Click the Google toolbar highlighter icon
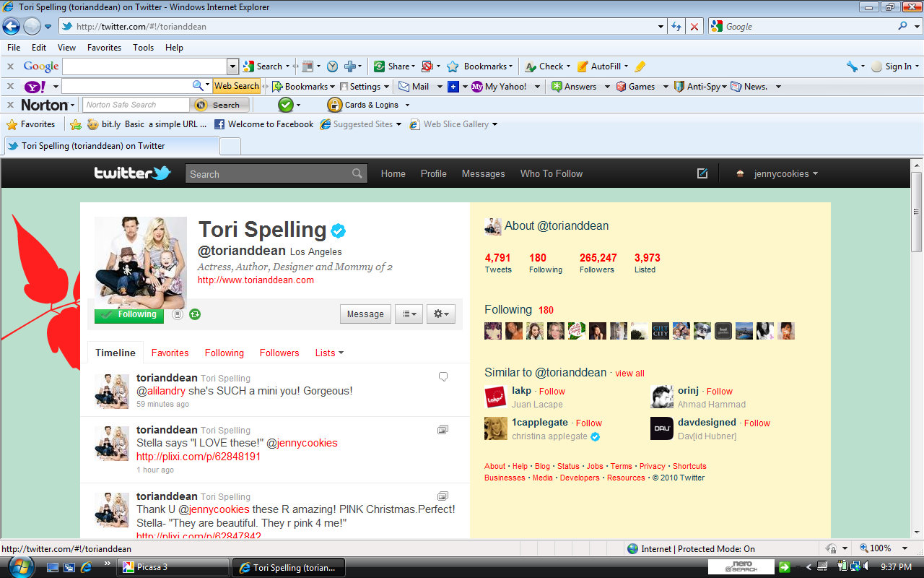Screen dimensions: 924x578 click(x=640, y=66)
